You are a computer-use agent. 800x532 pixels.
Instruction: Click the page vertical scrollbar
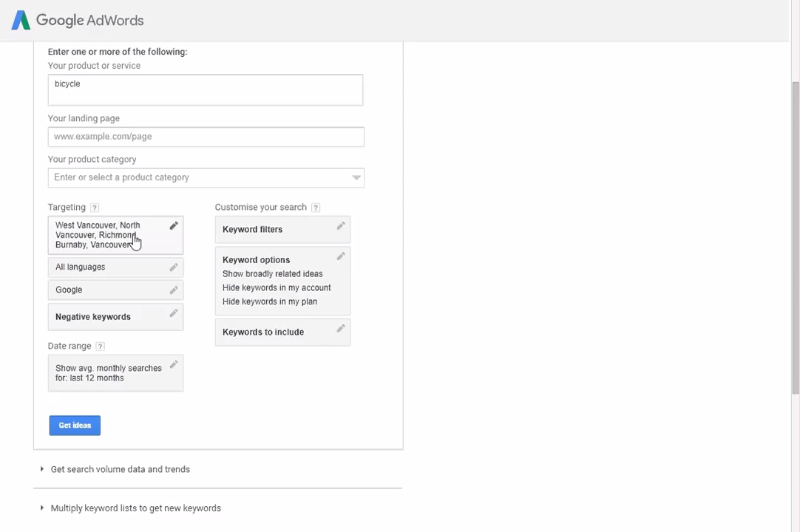pos(796,237)
